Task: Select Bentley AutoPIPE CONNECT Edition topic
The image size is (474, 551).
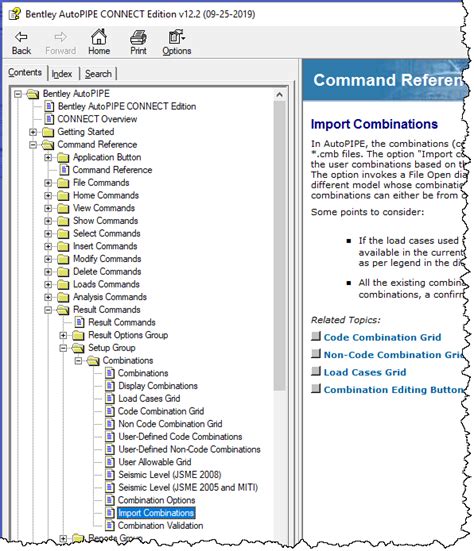Action: pos(127,106)
